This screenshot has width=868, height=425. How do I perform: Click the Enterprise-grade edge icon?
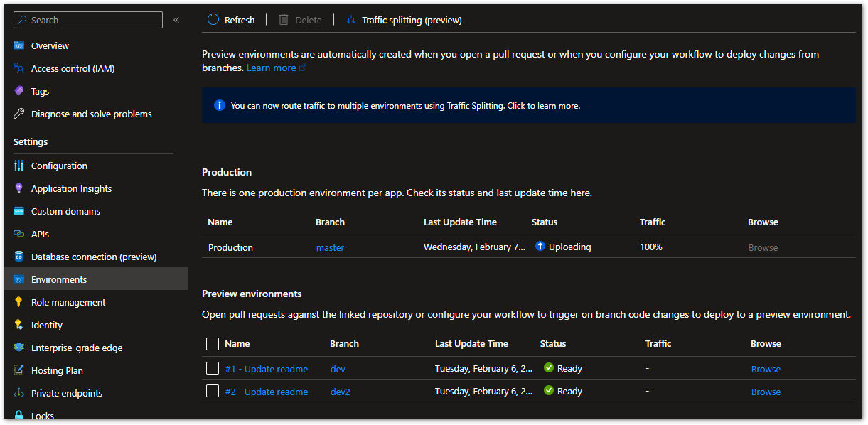point(19,348)
